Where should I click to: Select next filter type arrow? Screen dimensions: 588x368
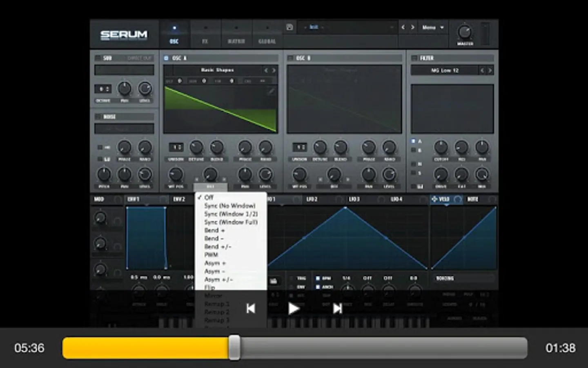pyautogui.click(x=490, y=70)
